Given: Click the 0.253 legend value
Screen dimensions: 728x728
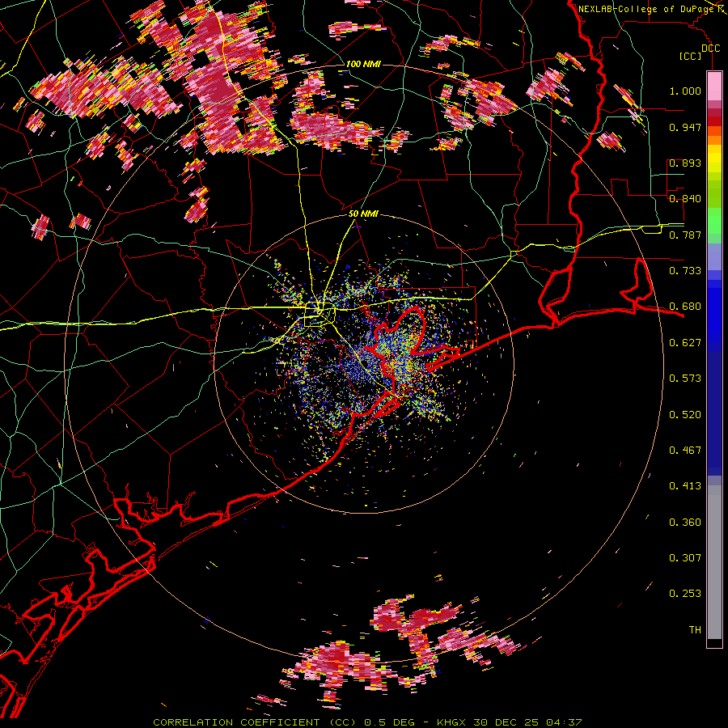Looking at the screenshot, I should pos(685,594).
